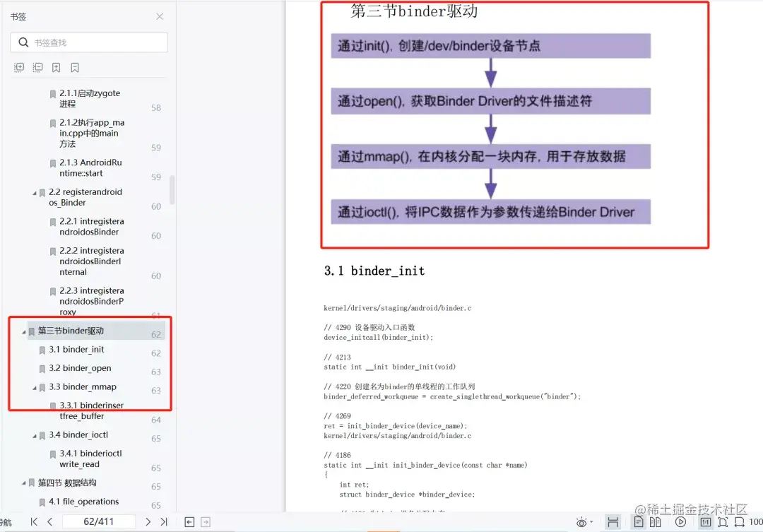763x532 pixels.
Task: Collapse the 2.2 registerandroidos_Binder node
Action: click(34, 194)
